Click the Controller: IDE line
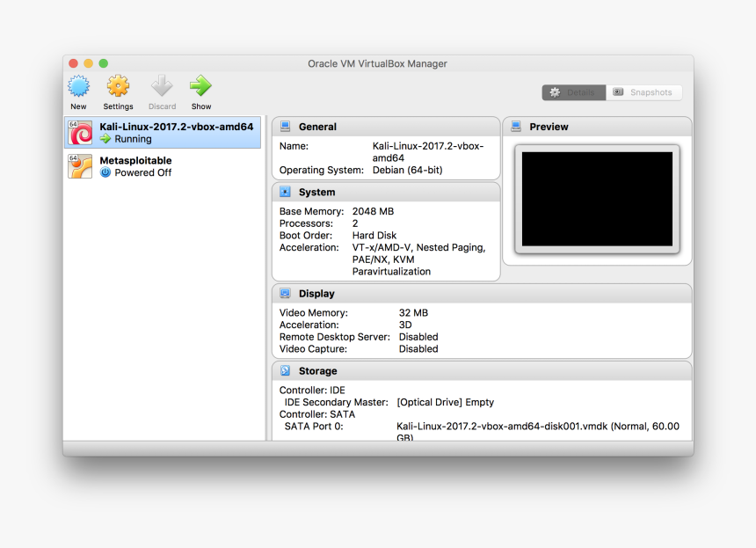Screen dimensions: 756x548 point(312,390)
